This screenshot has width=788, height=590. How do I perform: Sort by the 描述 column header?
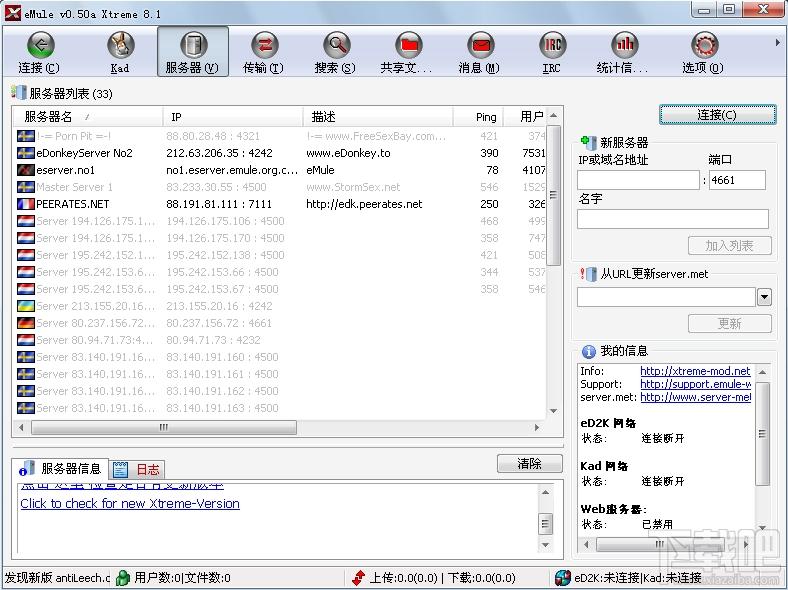[378, 117]
